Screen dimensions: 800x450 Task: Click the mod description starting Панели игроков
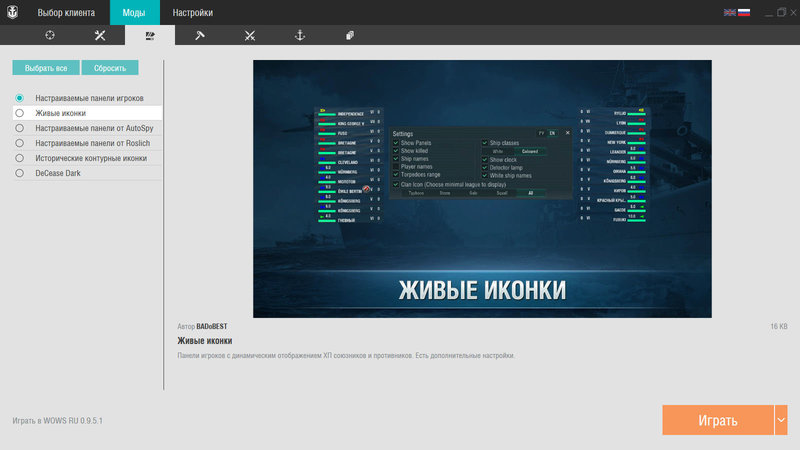(x=346, y=355)
